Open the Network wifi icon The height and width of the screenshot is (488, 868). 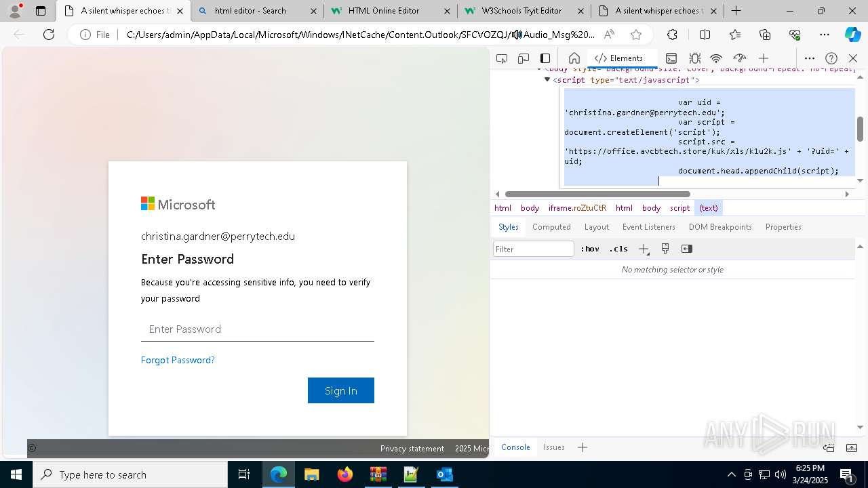pyautogui.click(x=716, y=58)
